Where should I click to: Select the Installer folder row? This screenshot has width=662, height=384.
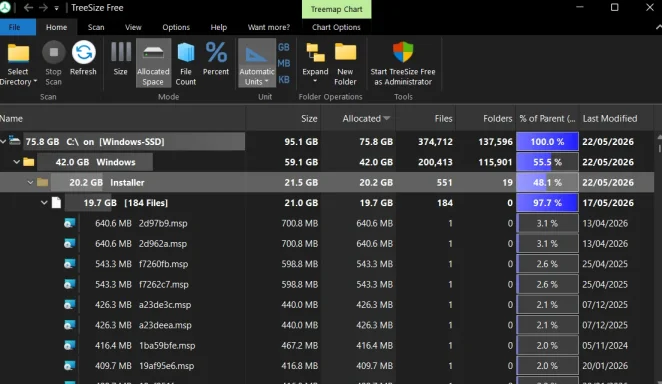[x=327, y=182]
